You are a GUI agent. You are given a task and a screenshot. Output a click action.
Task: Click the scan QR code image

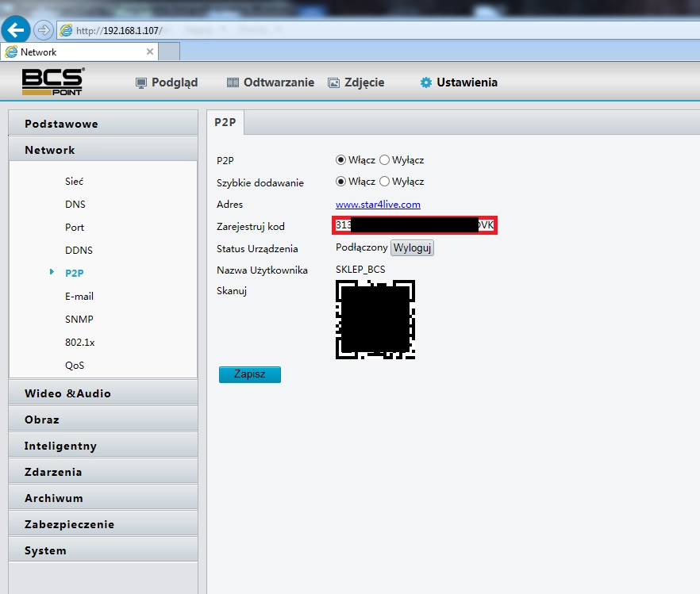coord(375,320)
